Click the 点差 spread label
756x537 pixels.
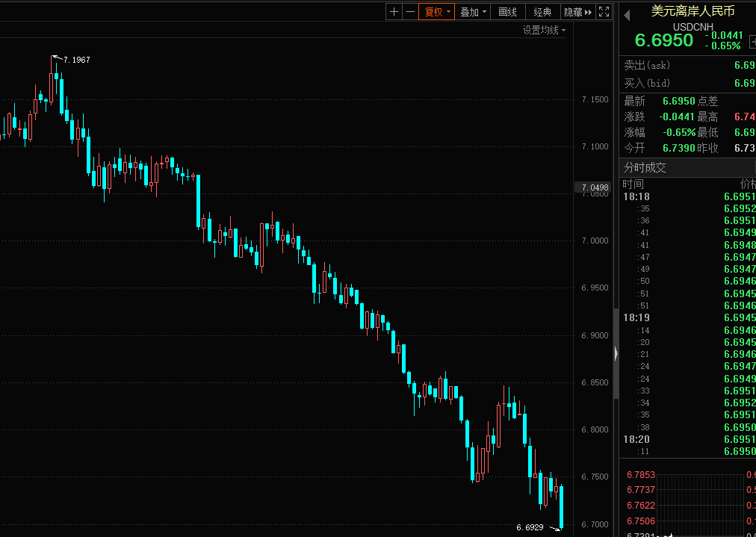pos(707,101)
